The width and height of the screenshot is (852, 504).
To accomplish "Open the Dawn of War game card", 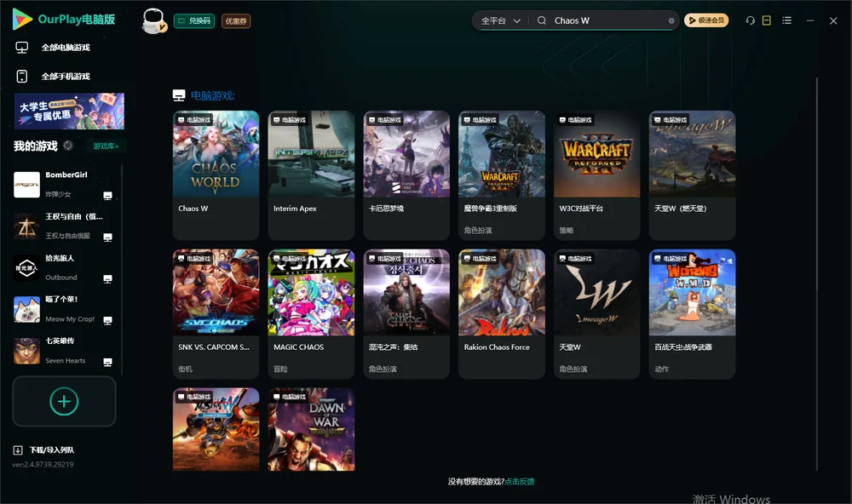I will tap(311, 429).
